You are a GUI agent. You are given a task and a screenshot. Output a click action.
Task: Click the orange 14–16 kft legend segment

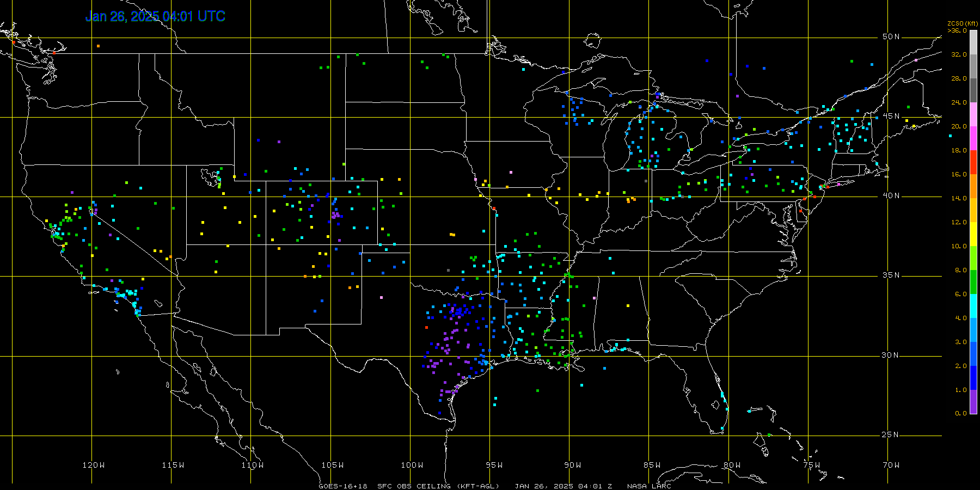point(973,186)
